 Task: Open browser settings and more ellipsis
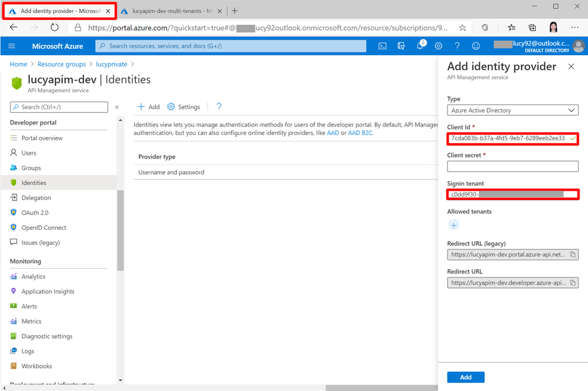[574, 27]
